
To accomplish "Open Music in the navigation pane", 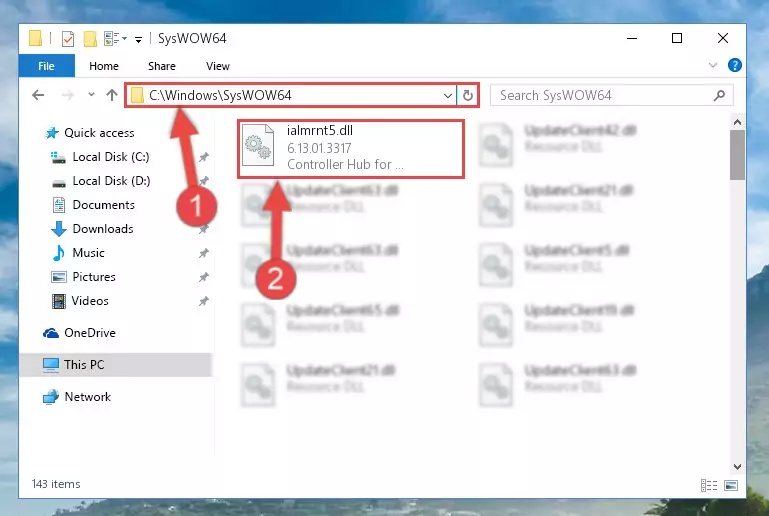I will click(88, 253).
